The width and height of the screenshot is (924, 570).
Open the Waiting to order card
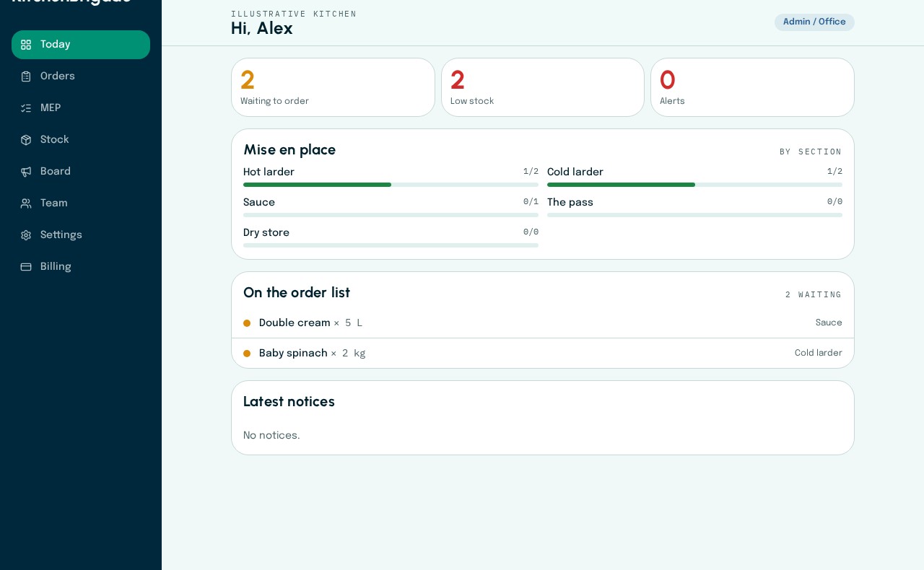pos(333,87)
